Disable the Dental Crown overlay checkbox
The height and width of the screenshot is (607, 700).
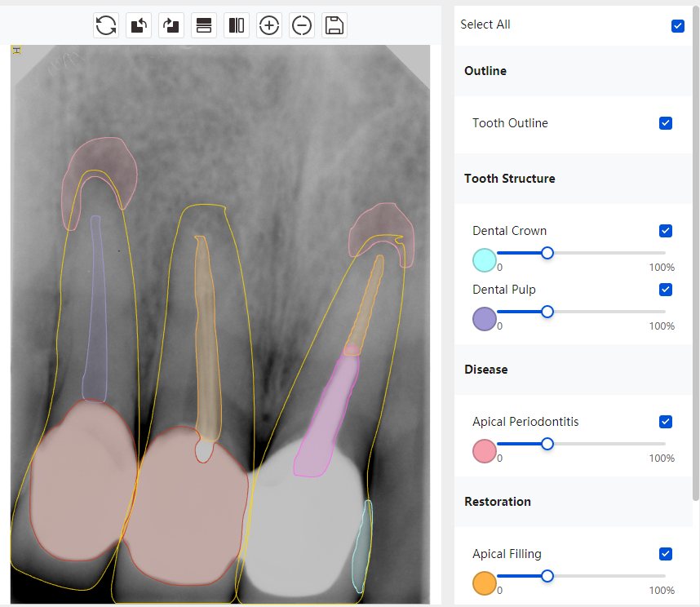[666, 231]
